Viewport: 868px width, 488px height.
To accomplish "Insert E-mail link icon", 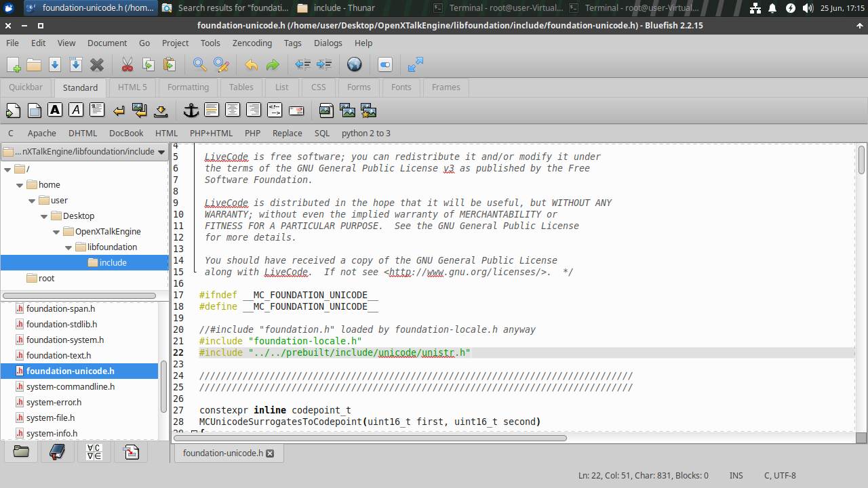I will (x=296, y=110).
